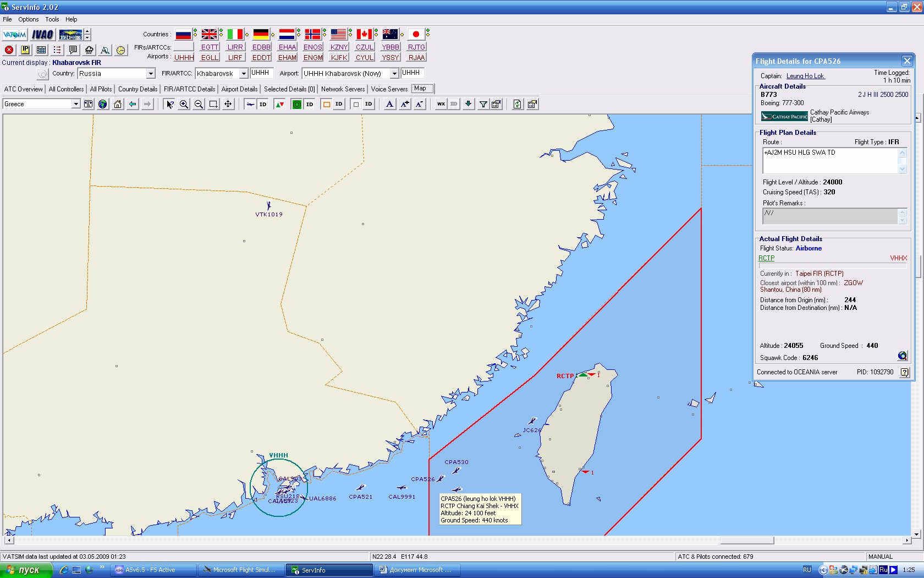Click the home view icon
The image size is (924, 578).
tap(118, 104)
